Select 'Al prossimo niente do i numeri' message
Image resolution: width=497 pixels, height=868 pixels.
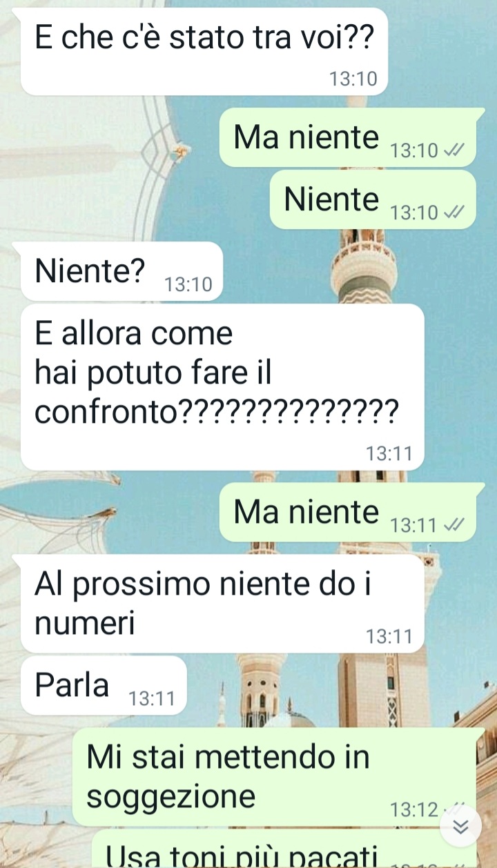(222, 604)
